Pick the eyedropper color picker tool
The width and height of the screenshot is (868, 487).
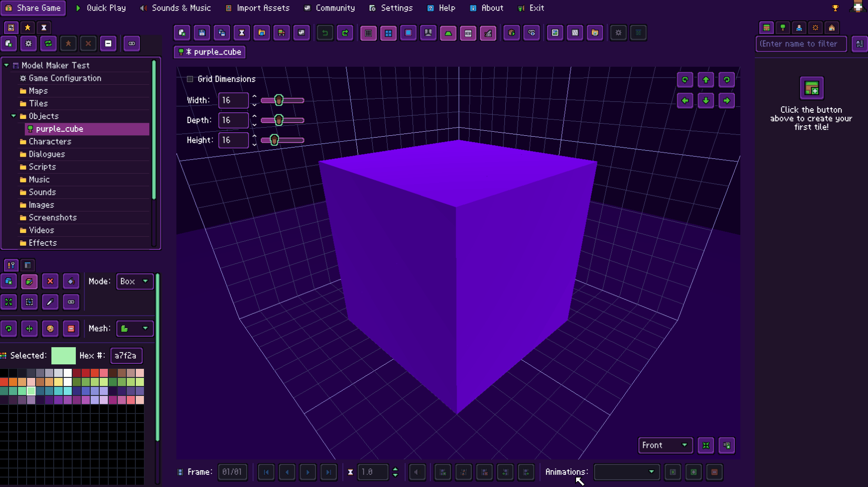point(50,302)
